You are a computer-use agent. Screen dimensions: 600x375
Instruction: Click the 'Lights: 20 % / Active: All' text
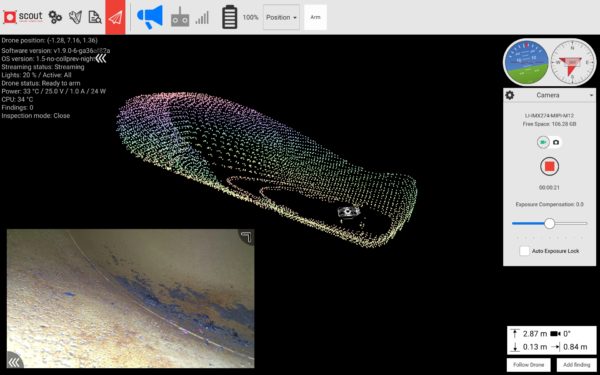36,75
